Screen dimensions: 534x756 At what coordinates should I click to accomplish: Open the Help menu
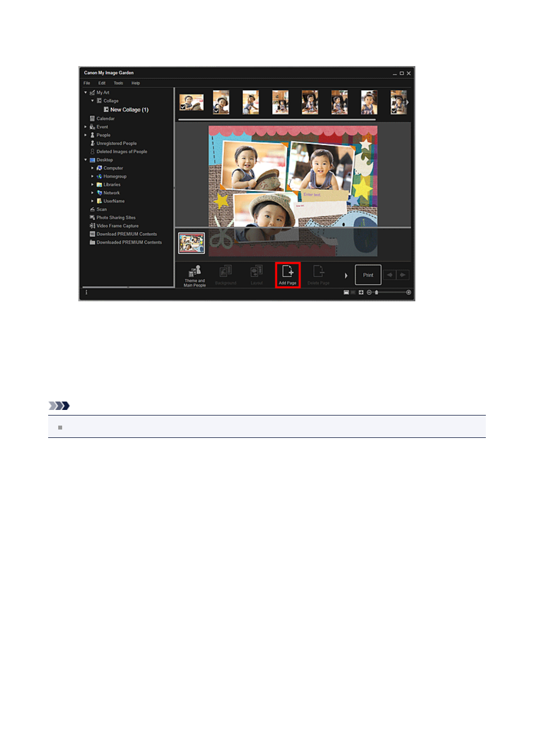tap(135, 83)
